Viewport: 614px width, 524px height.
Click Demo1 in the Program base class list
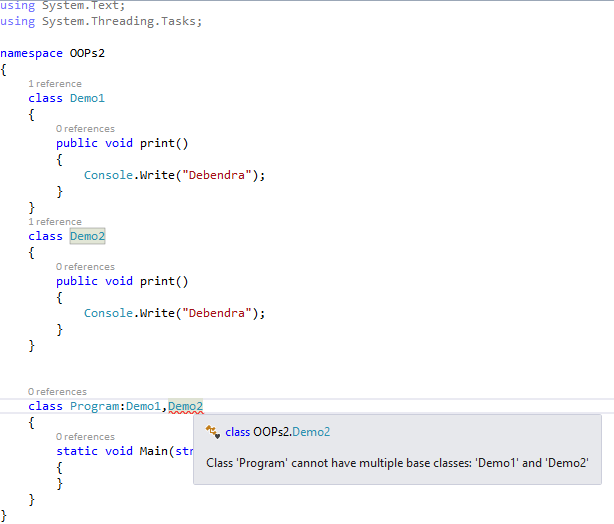[143, 406]
